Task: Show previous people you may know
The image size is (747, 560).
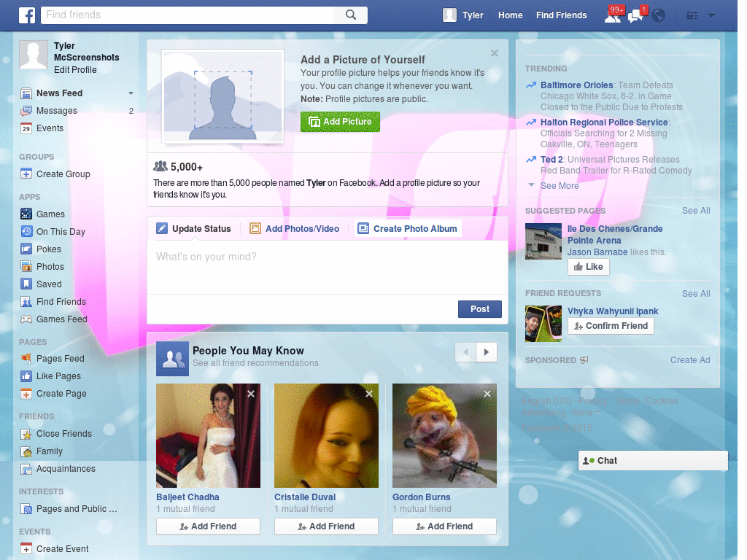Action: 465,352
